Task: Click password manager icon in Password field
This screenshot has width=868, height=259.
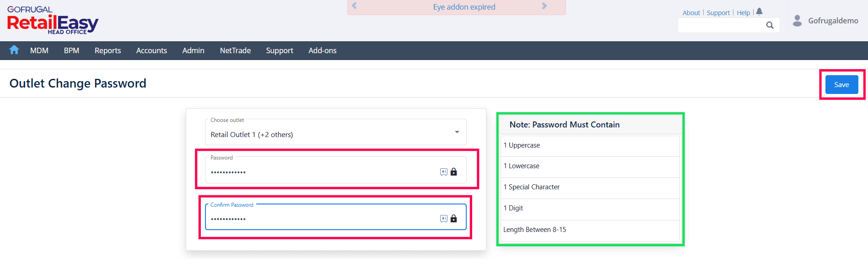Action: [443, 172]
